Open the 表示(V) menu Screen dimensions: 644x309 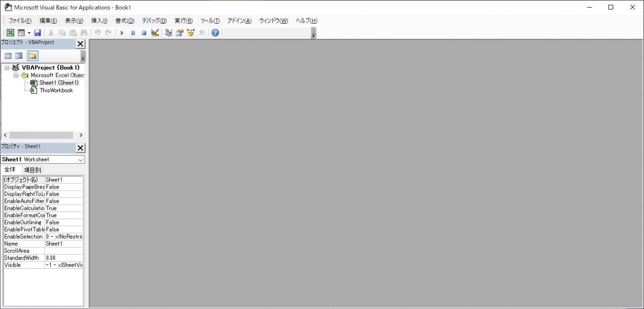coord(74,21)
